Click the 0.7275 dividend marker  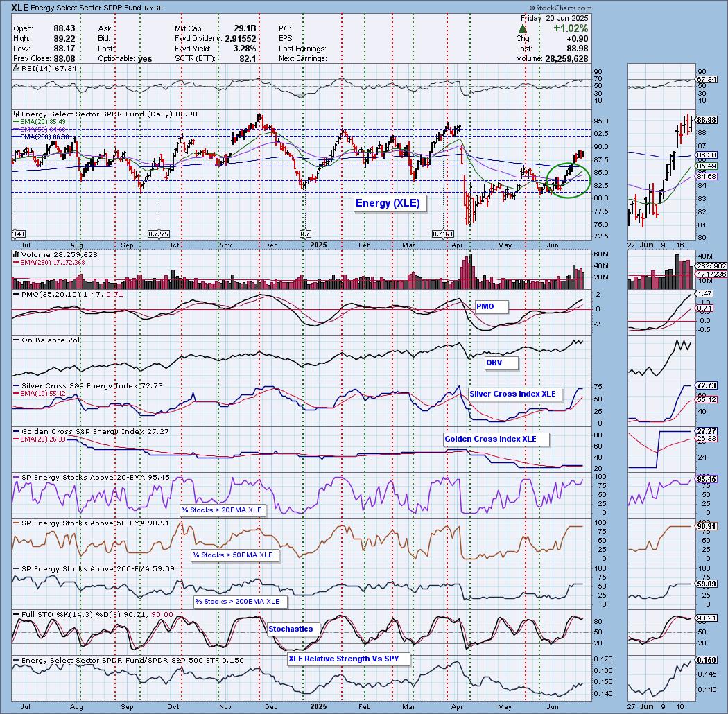click(x=158, y=234)
